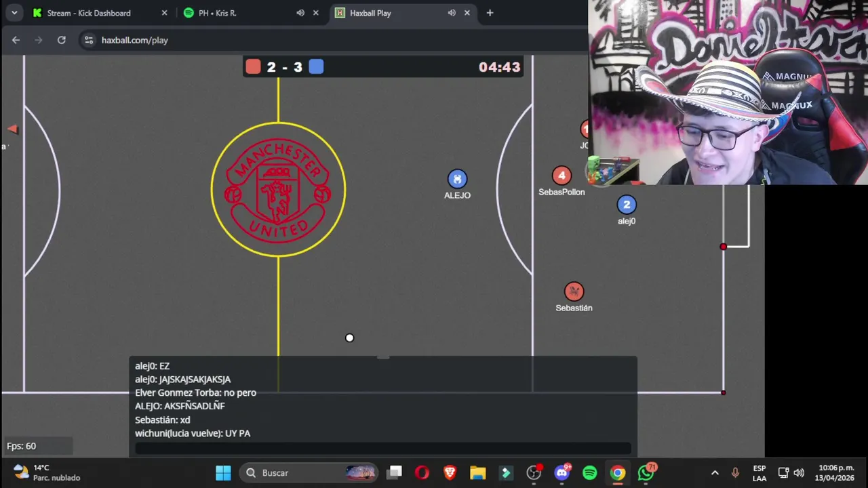Click chat message 'Elver Gonmez Torba: no pero'
The width and height of the screenshot is (868, 488).
tap(195, 392)
